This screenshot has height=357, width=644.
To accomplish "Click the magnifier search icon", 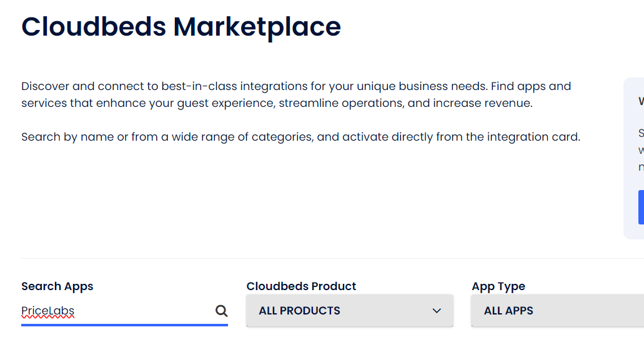I will pyautogui.click(x=221, y=311).
